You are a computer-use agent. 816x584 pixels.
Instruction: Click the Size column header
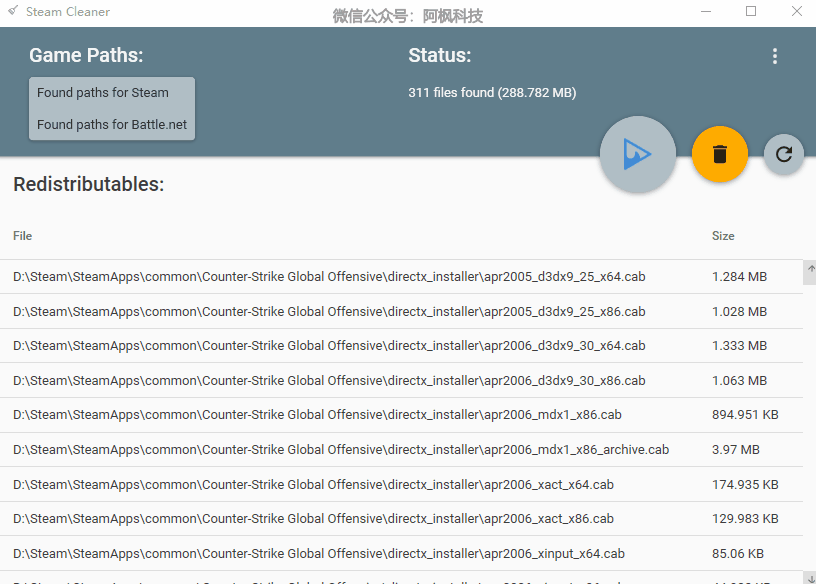pos(723,236)
